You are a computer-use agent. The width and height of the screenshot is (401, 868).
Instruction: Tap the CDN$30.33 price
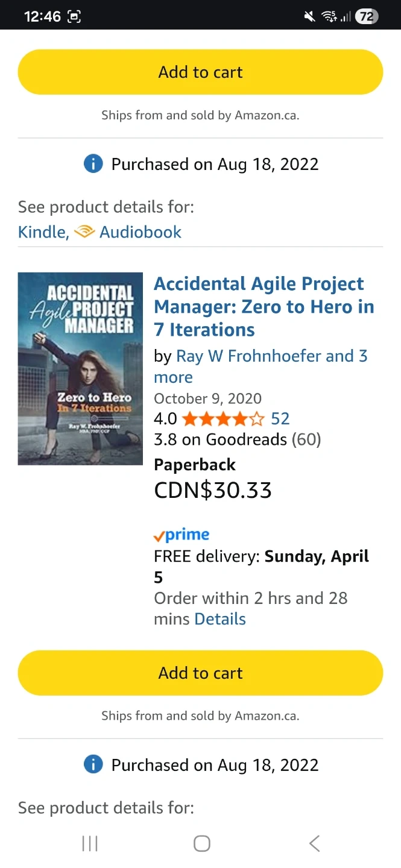[x=213, y=490]
